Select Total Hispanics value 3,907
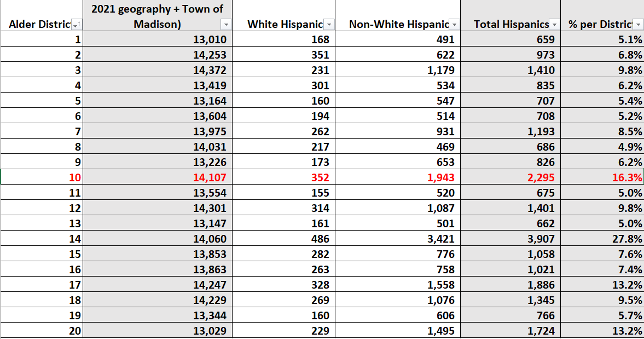The height and width of the screenshot is (339, 644). pos(510,239)
